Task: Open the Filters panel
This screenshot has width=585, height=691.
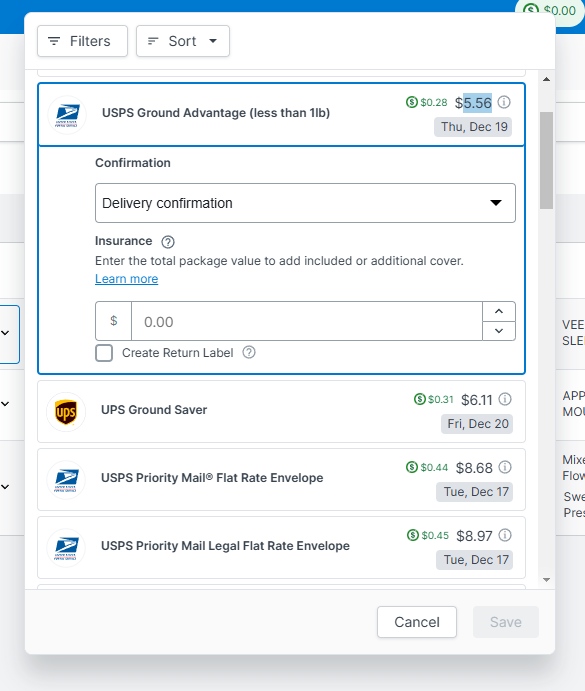Action: (x=82, y=41)
